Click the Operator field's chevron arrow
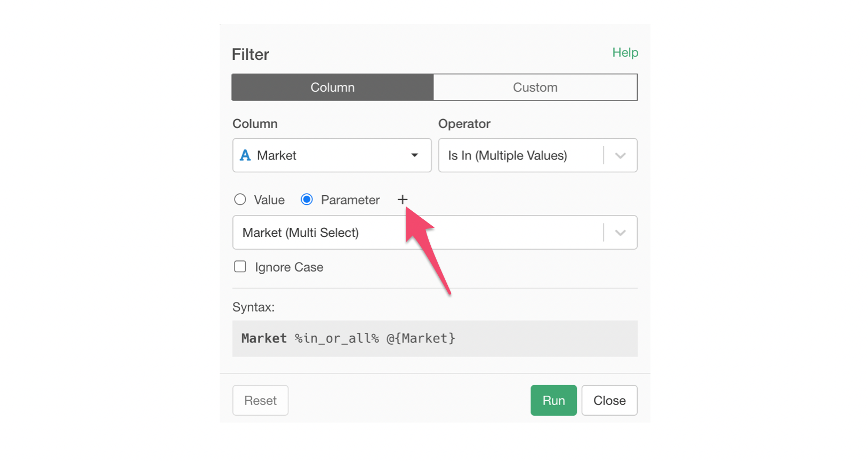Image resolution: width=868 pixels, height=461 pixels. 620,156
